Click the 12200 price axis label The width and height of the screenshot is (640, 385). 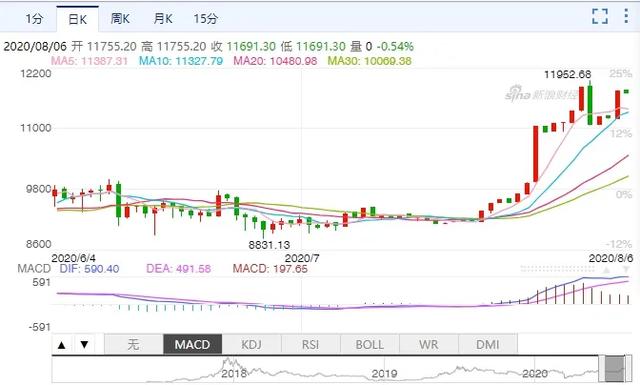click(36, 73)
